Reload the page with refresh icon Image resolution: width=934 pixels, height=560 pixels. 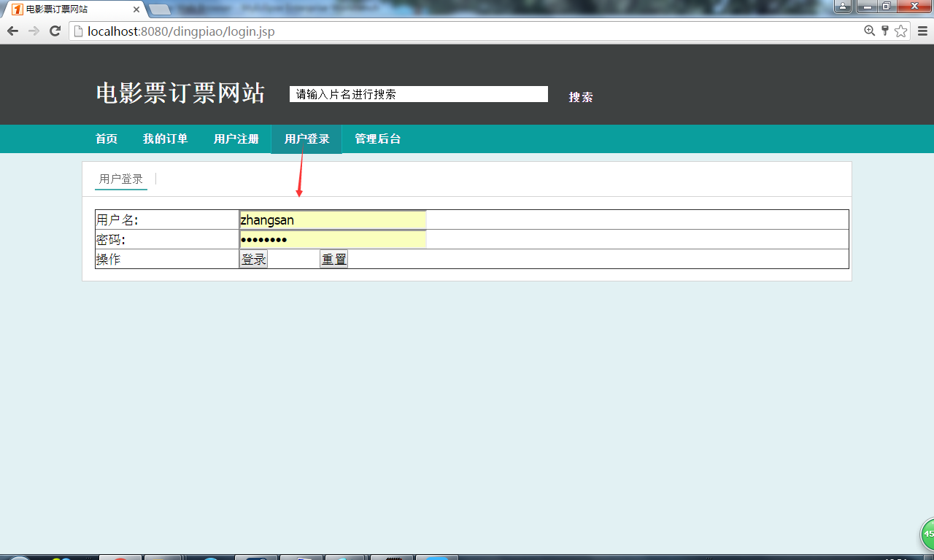(x=55, y=31)
